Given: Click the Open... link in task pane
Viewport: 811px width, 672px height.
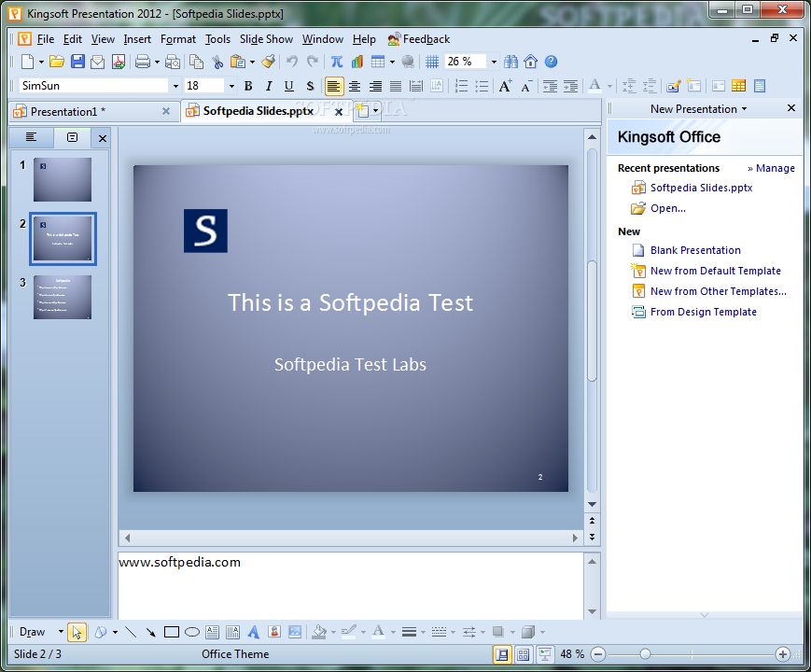Looking at the screenshot, I should coord(667,208).
